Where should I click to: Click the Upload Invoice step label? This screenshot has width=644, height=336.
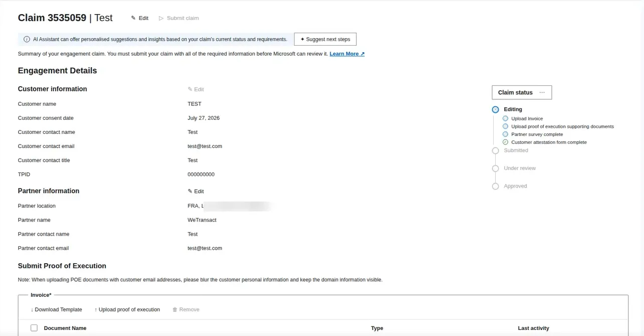[x=527, y=119]
